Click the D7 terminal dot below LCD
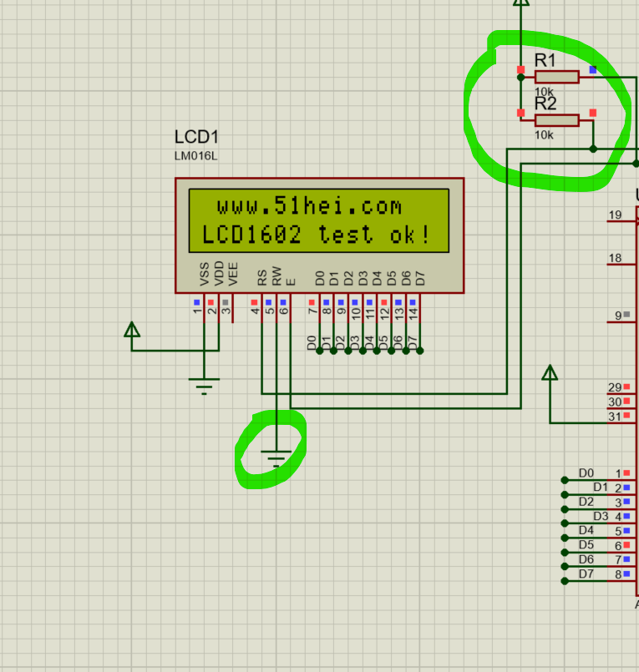Image resolution: width=639 pixels, height=672 pixels. coord(420,351)
